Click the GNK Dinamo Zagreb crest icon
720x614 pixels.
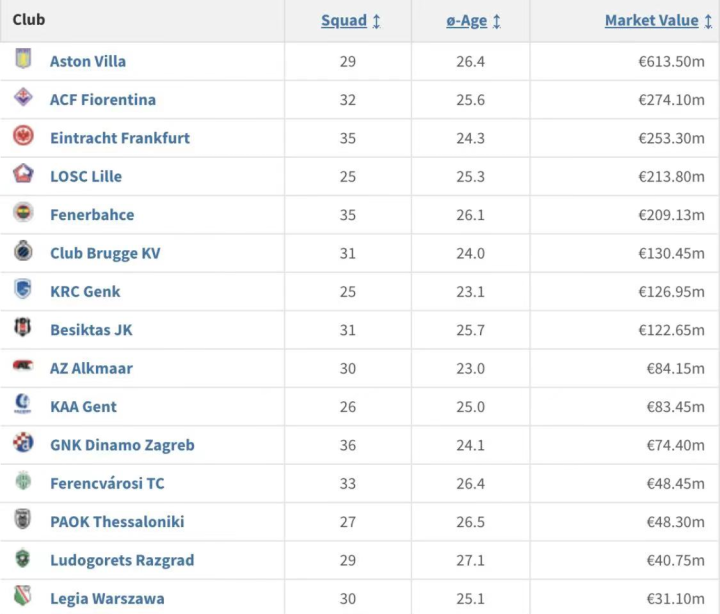(23, 444)
